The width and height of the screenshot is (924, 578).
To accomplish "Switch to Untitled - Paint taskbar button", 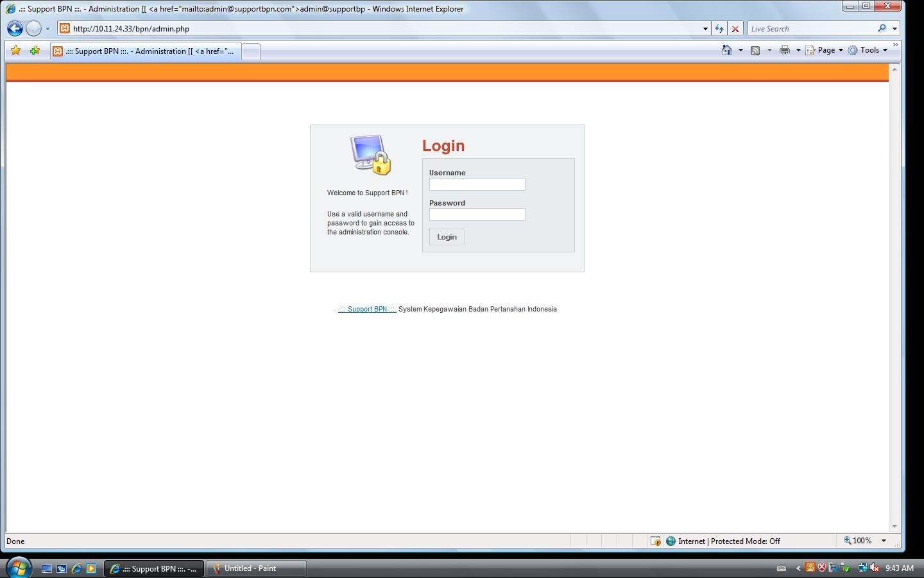I will click(x=256, y=568).
